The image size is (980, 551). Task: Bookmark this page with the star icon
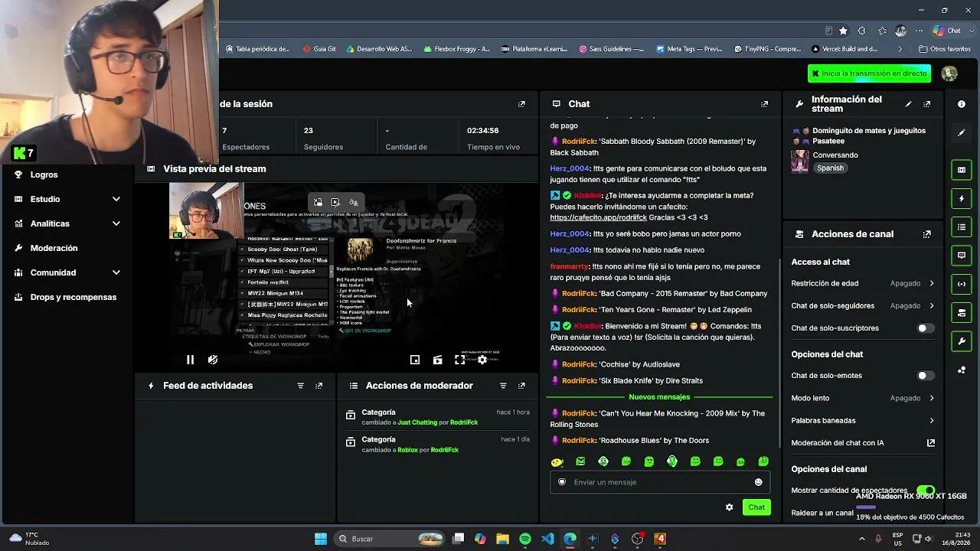coord(843,31)
